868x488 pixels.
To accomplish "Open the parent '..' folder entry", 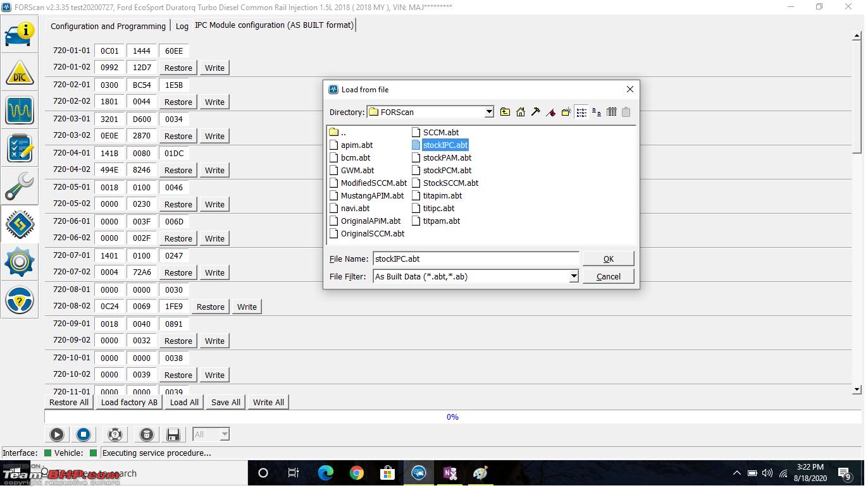I will pyautogui.click(x=338, y=132).
